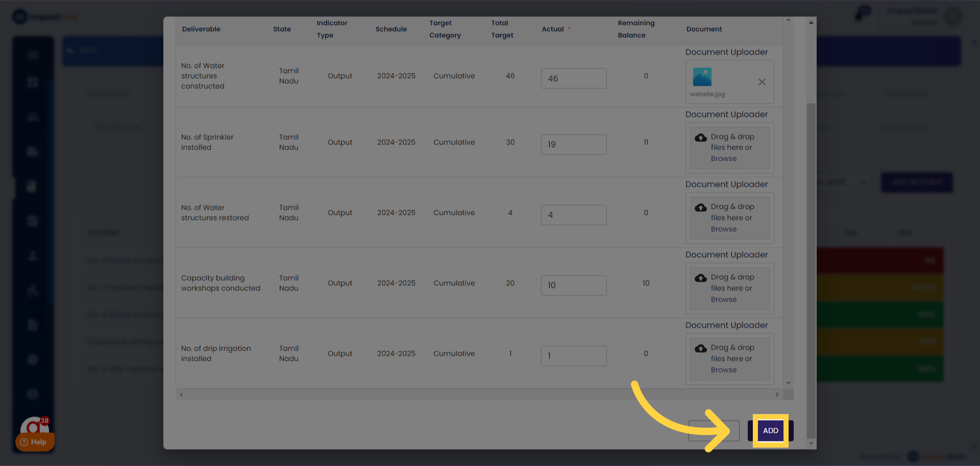This screenshot has height=466, width=980.
Task: Click the dialog's outer scroll-down arrow
Action: (x=811, y=444)
